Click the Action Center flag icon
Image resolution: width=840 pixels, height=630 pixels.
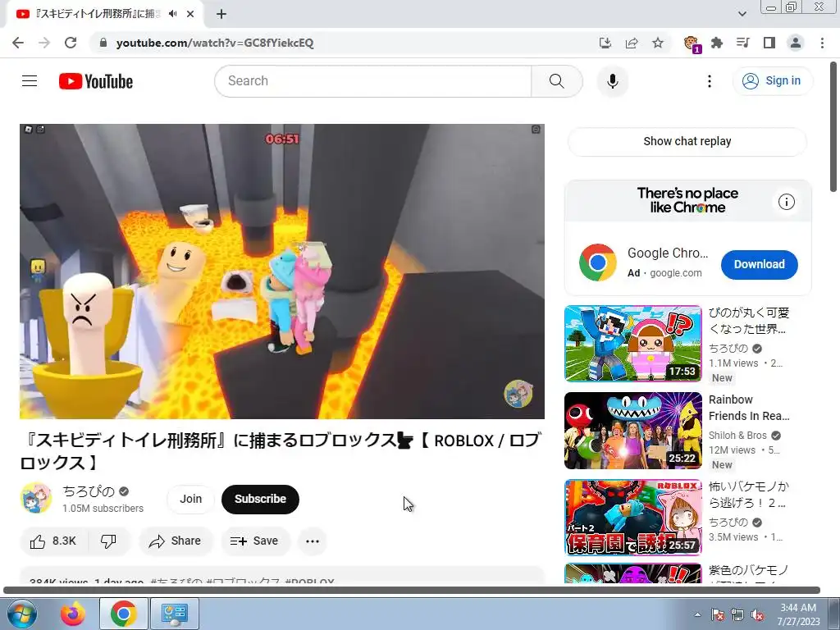click(x=718, y=614)
